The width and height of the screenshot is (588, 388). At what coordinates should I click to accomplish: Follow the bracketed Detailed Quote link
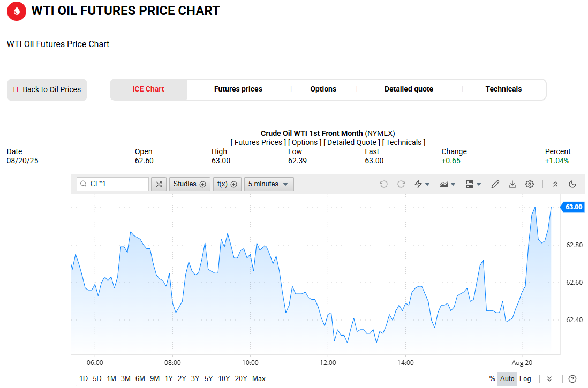(x=352, y=142)
